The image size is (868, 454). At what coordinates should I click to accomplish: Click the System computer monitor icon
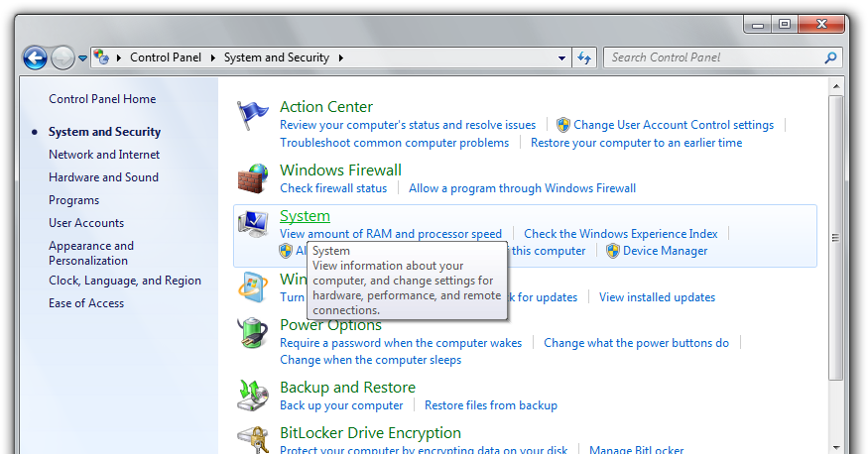253,223
